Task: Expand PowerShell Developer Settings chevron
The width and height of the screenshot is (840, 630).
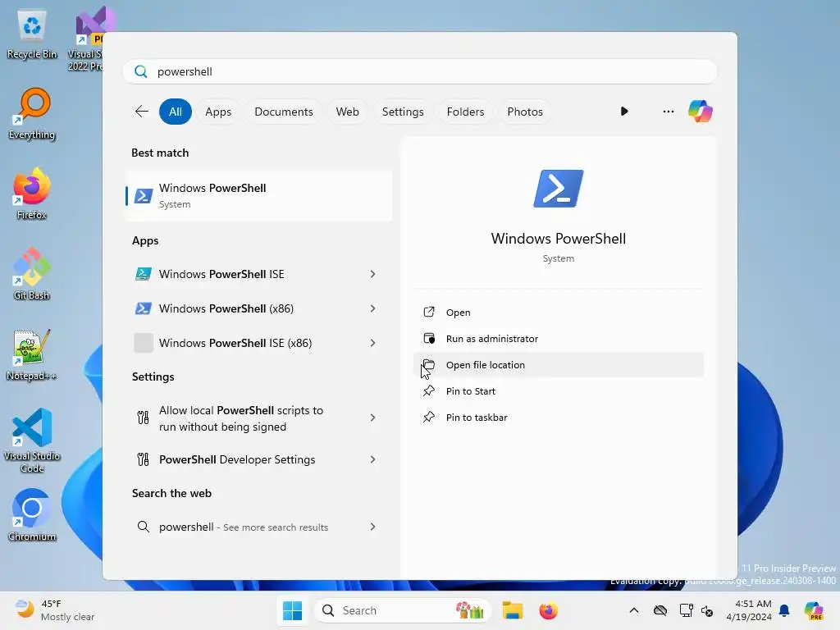Action: (373, 459)
